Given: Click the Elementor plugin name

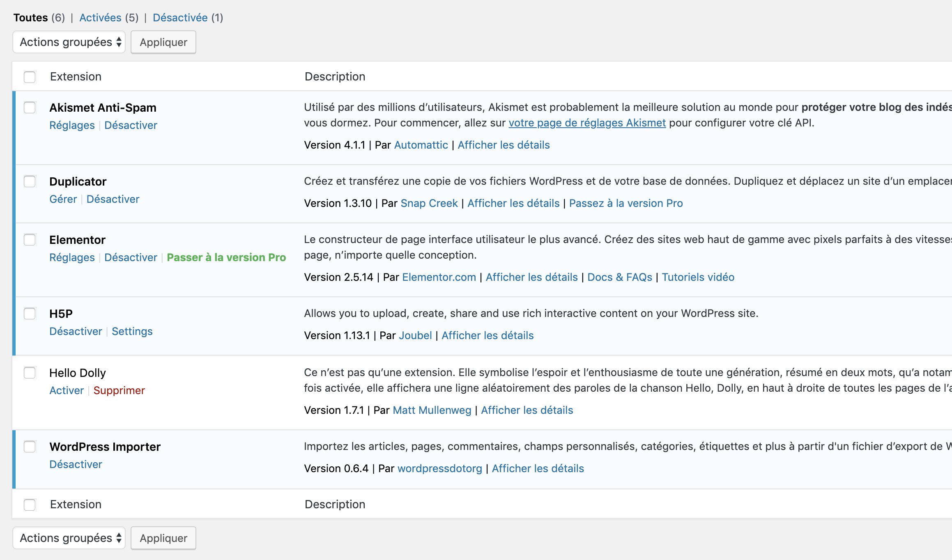Looking at the screenshot, I should point(77,240).
